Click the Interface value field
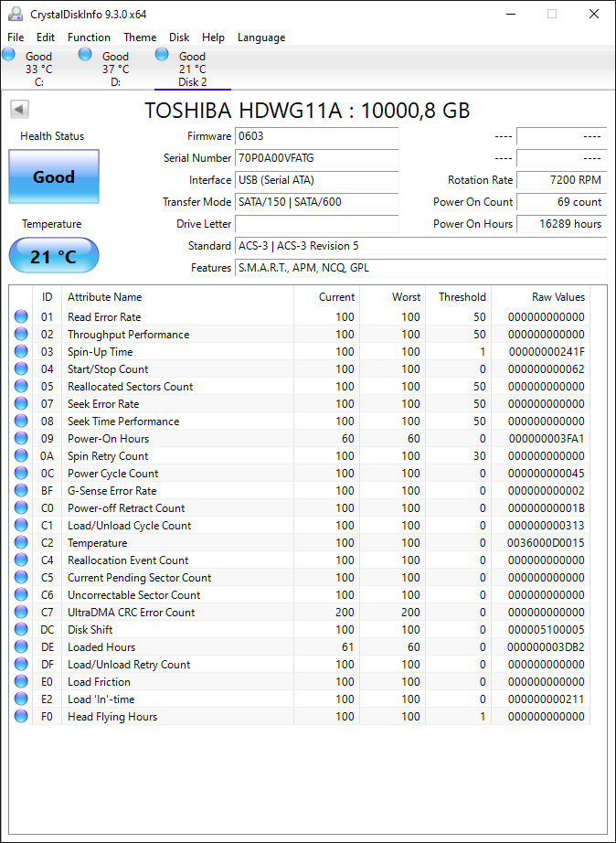Viewport: 616px width, 843px height. 316,180
